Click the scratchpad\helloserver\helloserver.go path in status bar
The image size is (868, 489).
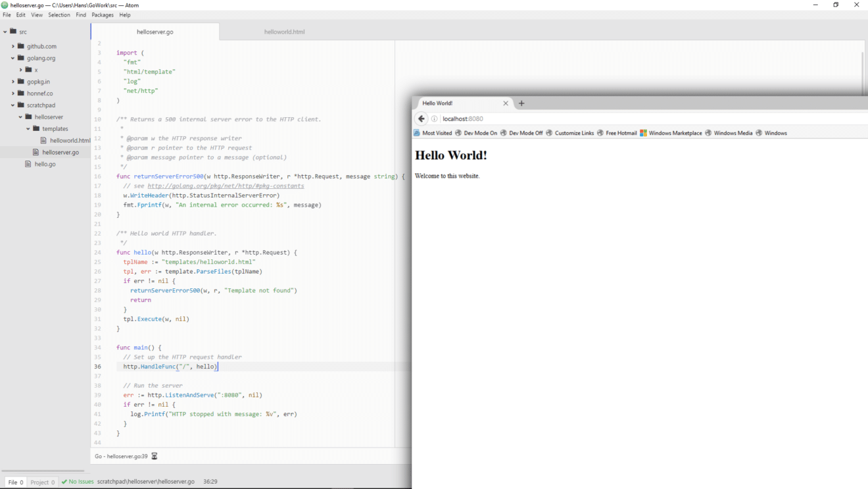[x=146, y=482]
